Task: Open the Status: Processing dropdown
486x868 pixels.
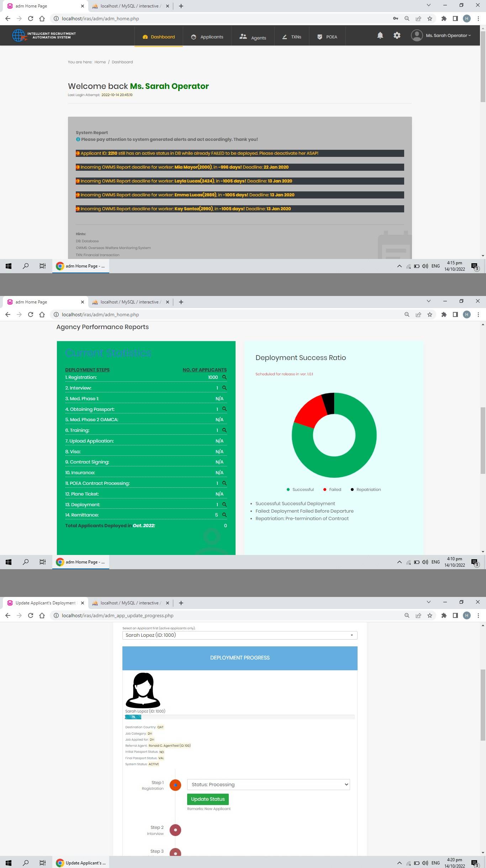Action: click(268, 784)
